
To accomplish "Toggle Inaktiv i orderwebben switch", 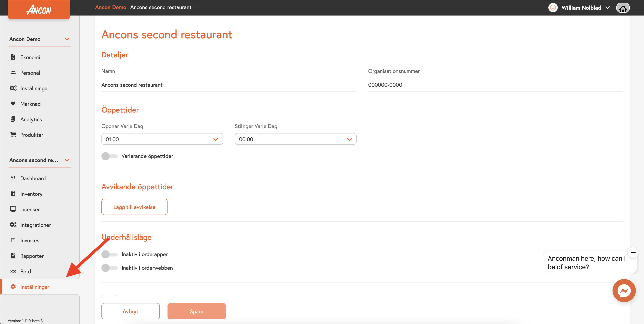I will tap(109, 268).
